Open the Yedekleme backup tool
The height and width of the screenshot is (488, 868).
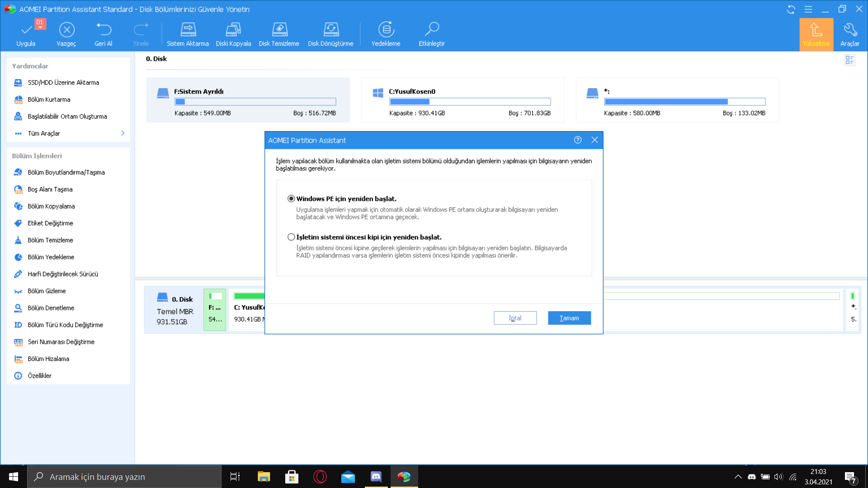(386, 30)
